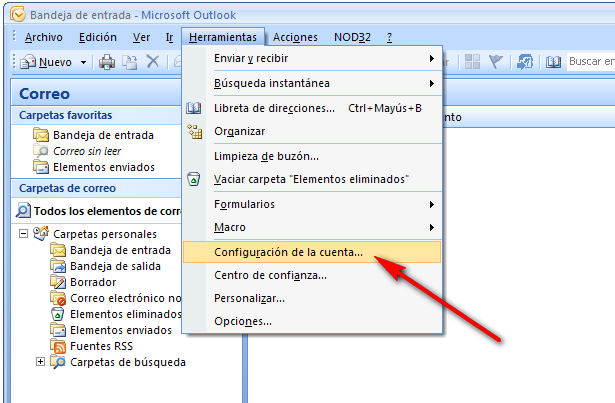
Task: Click the Follow Up flag icon
Action: [x=496, y=62]
